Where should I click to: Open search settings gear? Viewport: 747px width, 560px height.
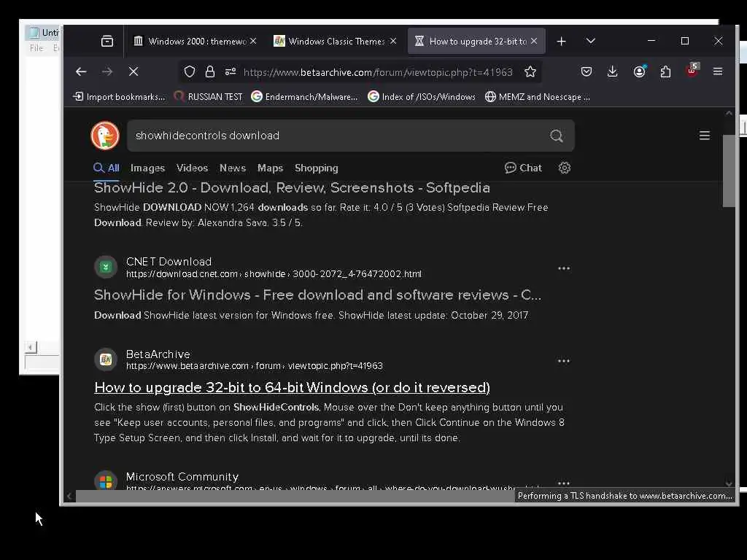565,168
